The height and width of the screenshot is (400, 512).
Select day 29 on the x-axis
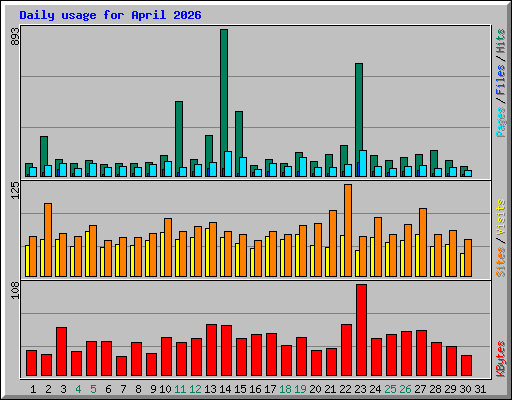(450, 389)
